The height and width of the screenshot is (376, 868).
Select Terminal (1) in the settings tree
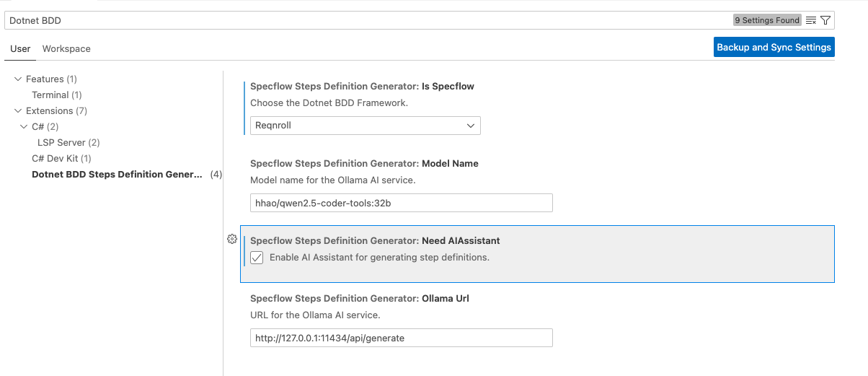[57, 95]
